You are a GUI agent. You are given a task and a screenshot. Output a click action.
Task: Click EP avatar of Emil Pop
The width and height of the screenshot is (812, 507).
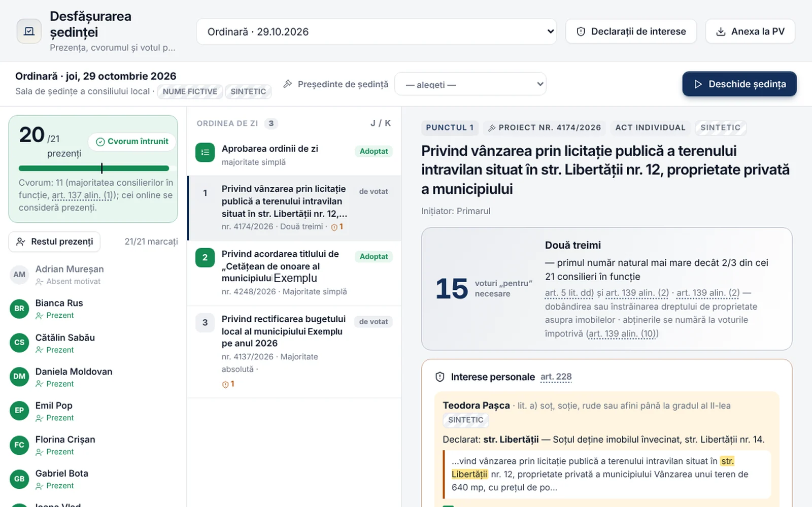pos(19,411)
